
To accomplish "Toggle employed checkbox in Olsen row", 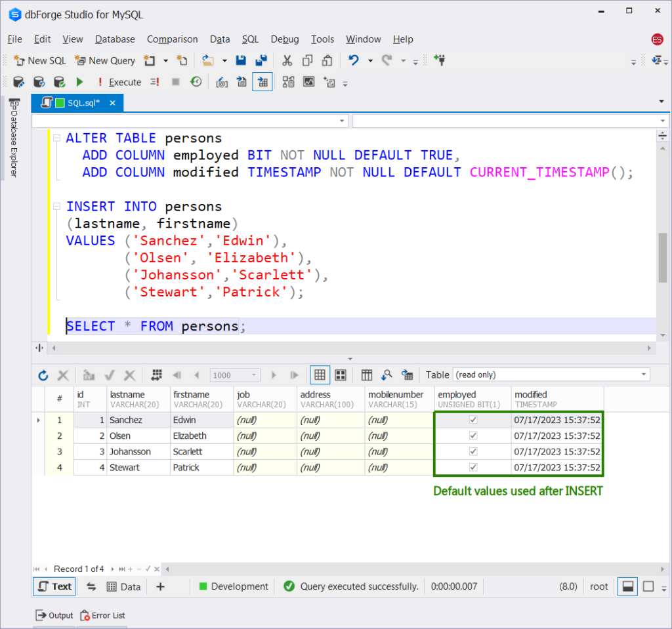I will [473, 436].
